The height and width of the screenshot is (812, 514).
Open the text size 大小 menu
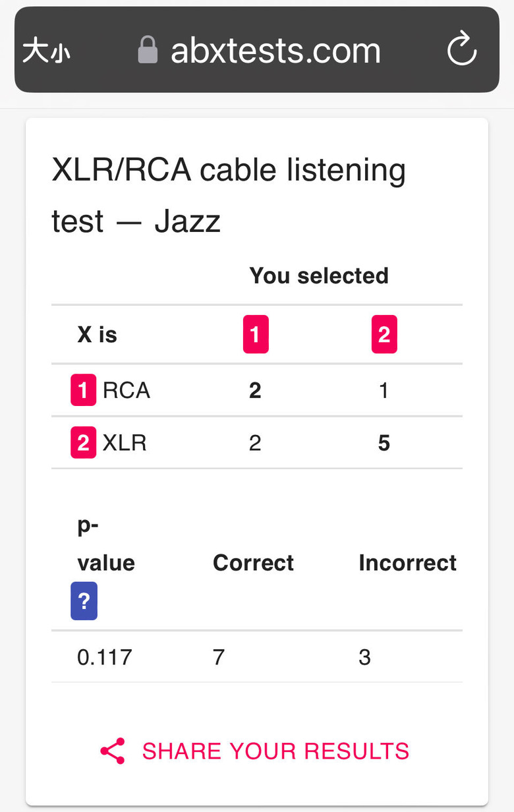click(46, 51)
